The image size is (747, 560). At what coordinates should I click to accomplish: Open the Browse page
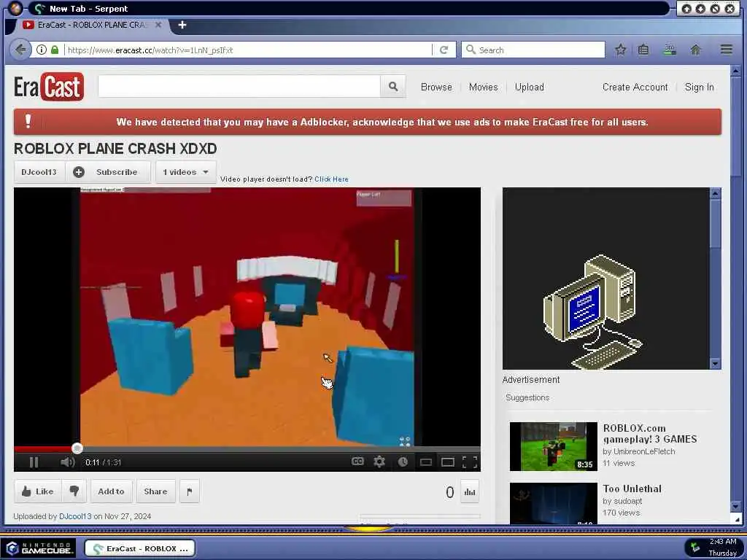pos(436,87)
